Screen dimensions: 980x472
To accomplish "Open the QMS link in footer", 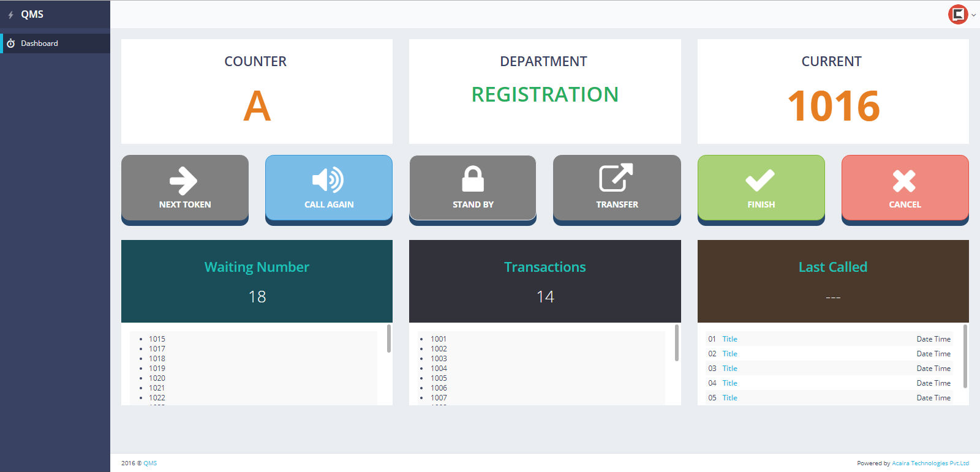I will [x=150, y=463].
